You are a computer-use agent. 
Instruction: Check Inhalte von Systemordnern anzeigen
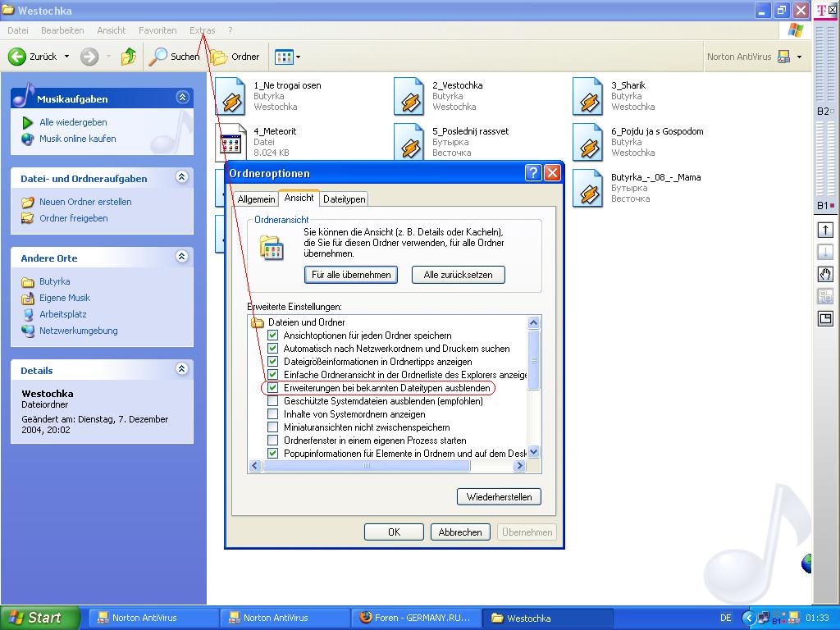pos(273,414)
